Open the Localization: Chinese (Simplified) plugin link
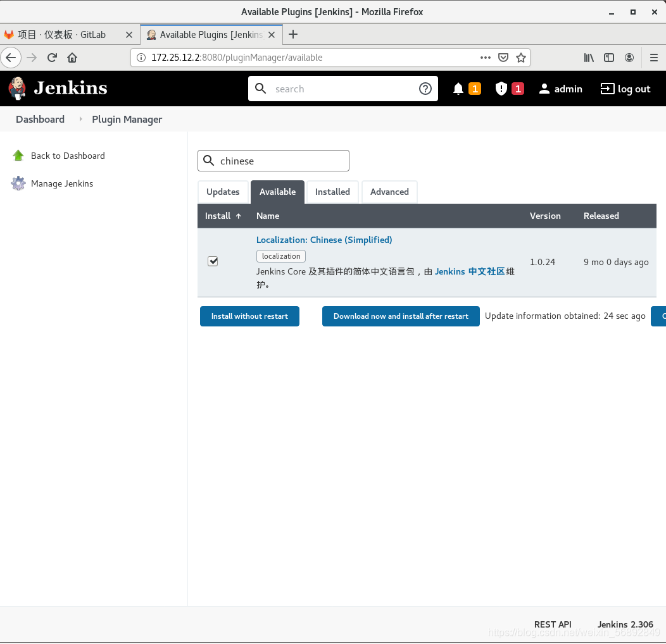The width and height of the screenshot is (666, 644). (x=324, y=240)
